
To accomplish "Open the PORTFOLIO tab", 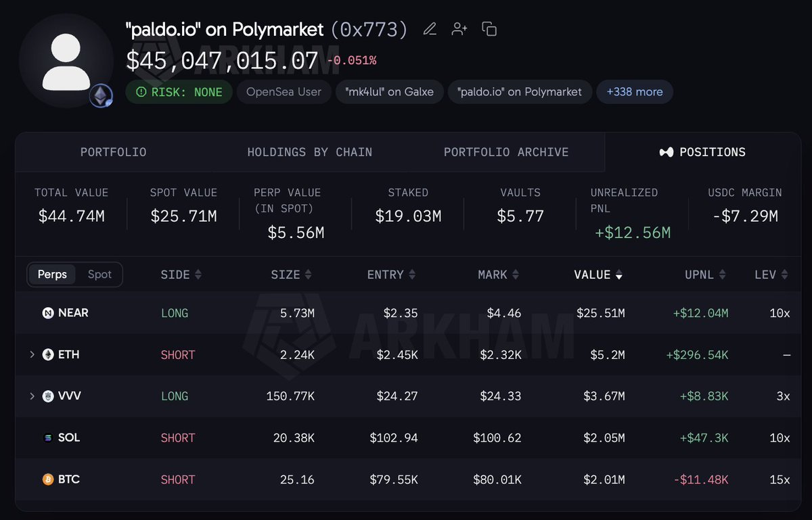I will [113, 152].
